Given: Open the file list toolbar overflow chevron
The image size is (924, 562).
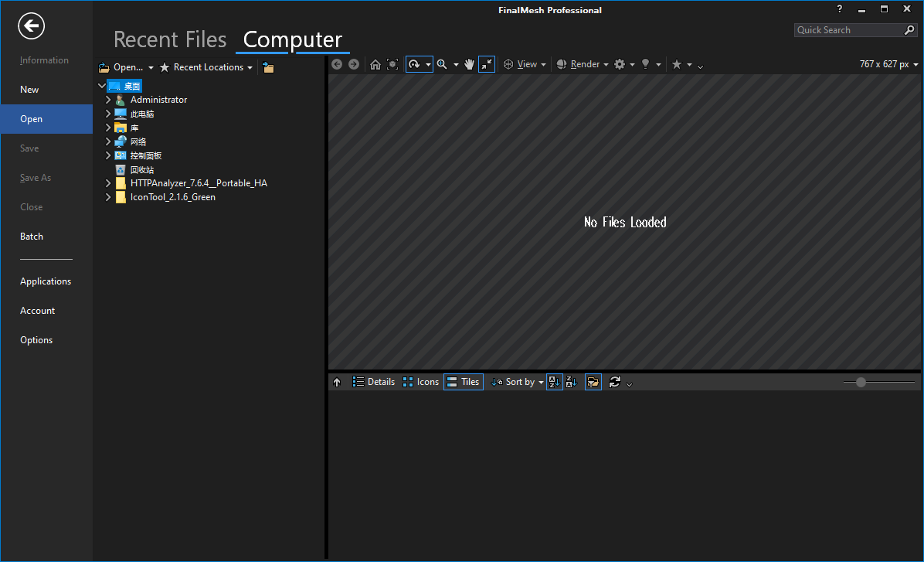Looking at the screenshot, I should point(630,384).
